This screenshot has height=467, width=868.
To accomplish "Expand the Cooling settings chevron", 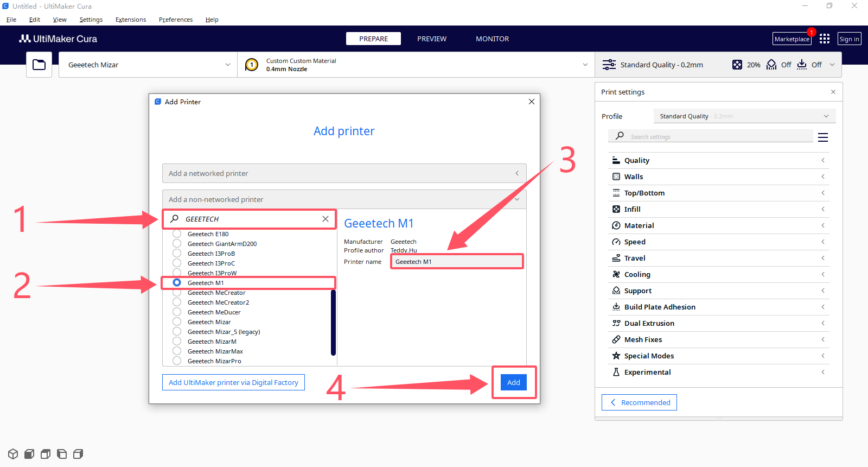I will [823, 274].
